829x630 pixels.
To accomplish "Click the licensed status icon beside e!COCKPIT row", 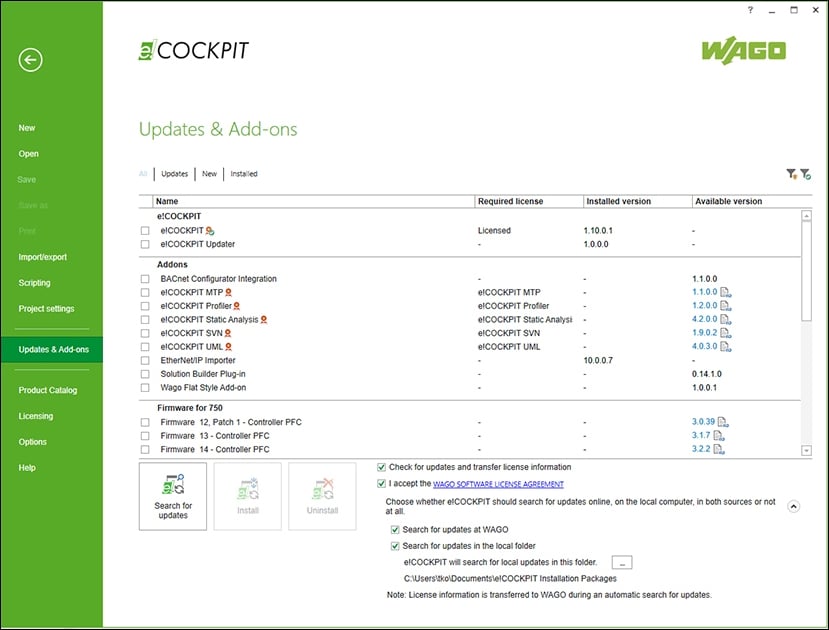I will pyautogui.click(x=210, y=231).
